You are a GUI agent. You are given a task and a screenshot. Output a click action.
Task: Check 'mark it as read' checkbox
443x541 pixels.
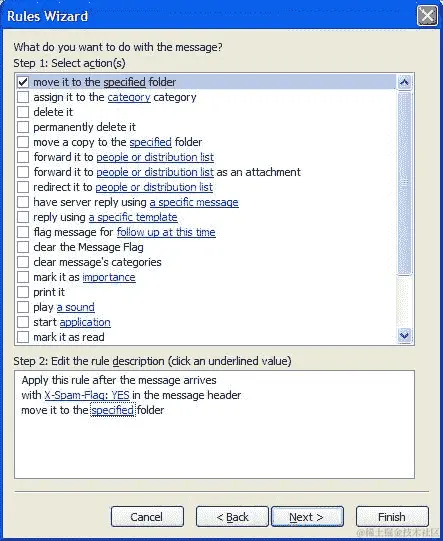23,337
